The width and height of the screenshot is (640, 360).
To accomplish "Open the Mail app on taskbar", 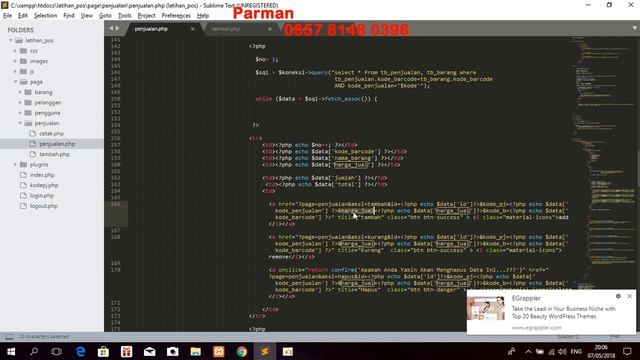I will coord(149,351).
